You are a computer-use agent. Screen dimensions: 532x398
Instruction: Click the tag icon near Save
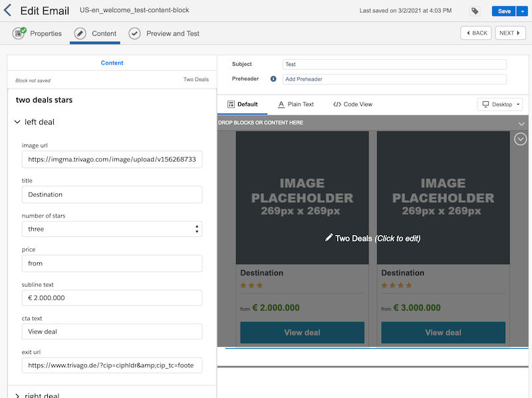[475, 11]
